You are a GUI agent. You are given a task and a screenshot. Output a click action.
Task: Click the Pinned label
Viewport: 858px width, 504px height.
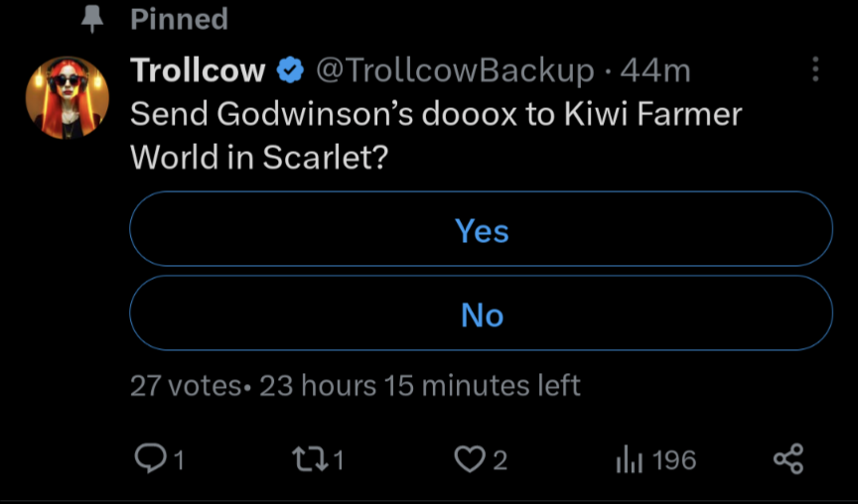tap(179, 19)
